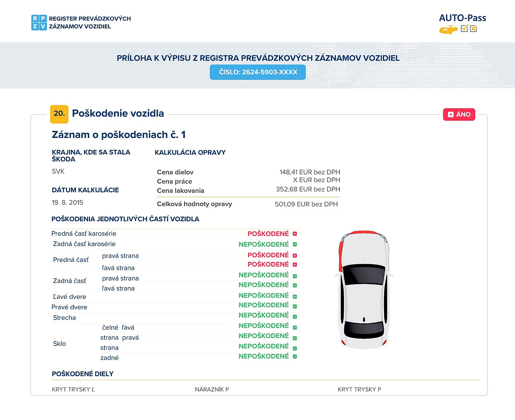The height and width of the screenshot is (420, 515).
Task: Click the Poškodenie vozidla section heading
Action: pos(118,113)
